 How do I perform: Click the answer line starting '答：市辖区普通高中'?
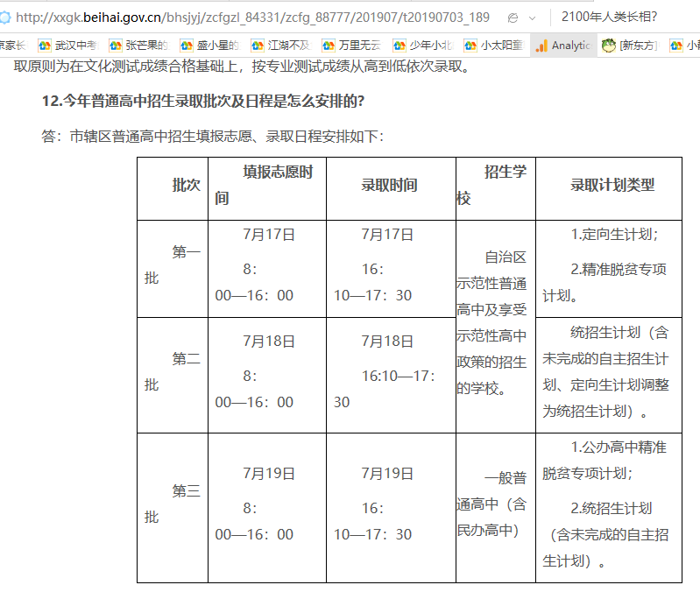(213, 136)
